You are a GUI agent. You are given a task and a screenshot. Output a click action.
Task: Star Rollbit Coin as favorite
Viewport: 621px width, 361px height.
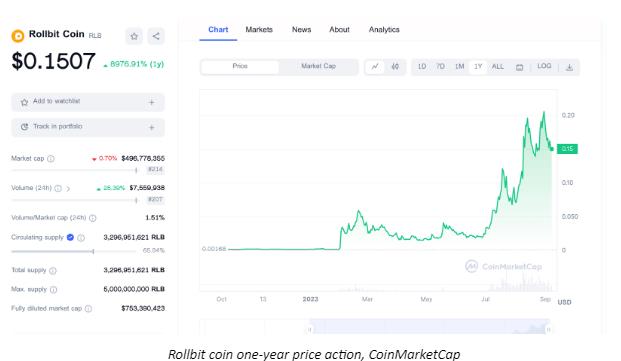pos(134,36)
